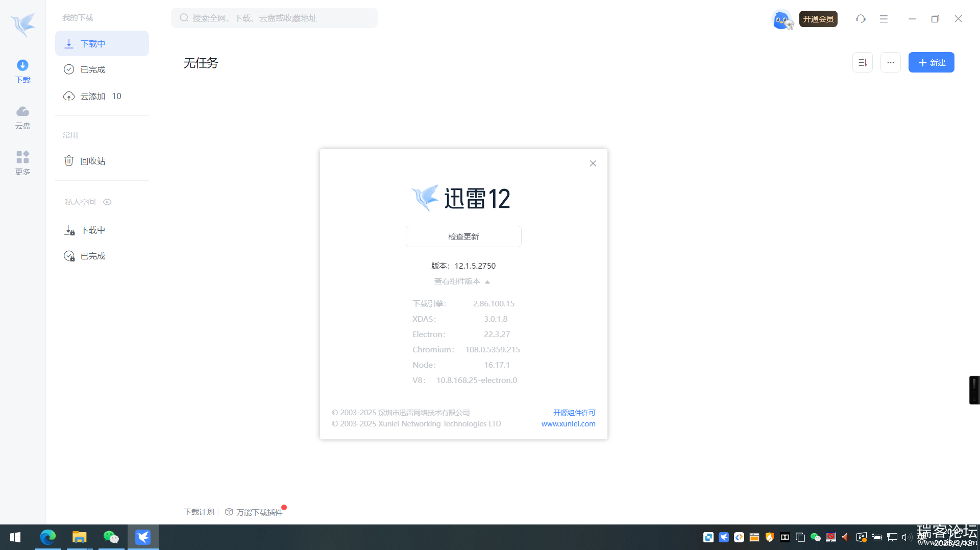This screenshot has width=980, height=550.
Task: Open the Recycle Bin (回收站)
Action: [92, 161]
